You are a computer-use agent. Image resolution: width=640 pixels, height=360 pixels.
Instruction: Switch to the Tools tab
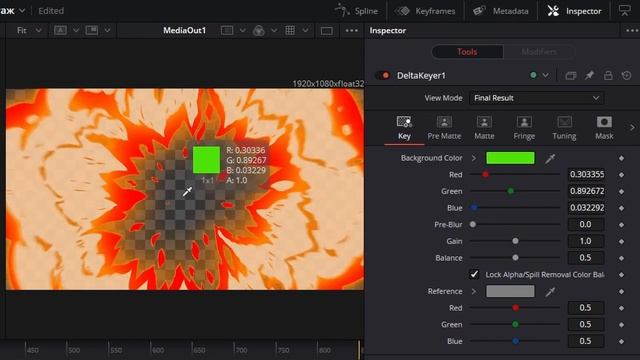[467, 52]
